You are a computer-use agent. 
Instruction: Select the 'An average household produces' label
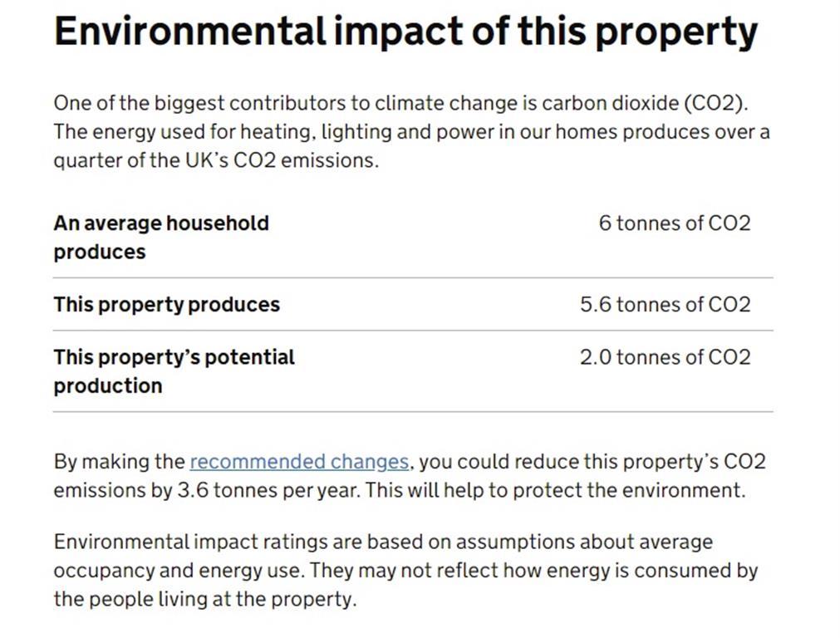point(161,238)
